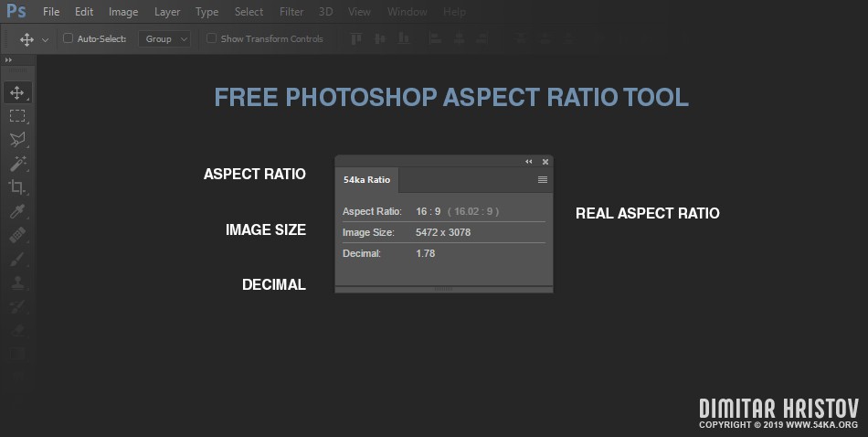This screenshot has width=868, height=437.
Task: Select the Rectangular Marquee tool
Action: tap(17, 116)
